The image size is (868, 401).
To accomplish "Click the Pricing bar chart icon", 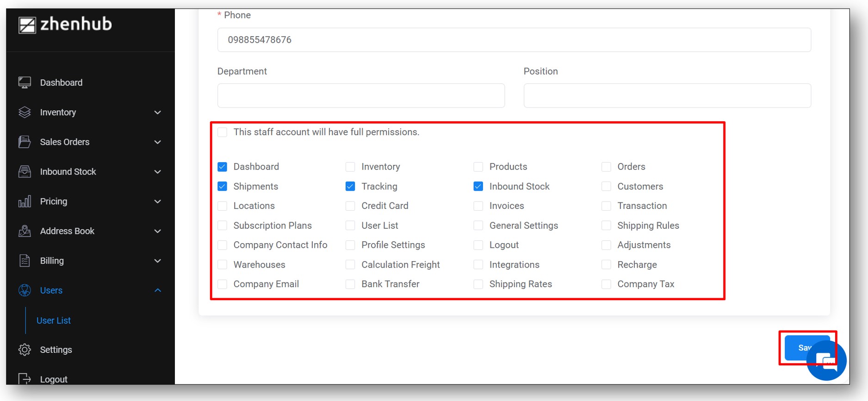I will (x=25, y=201).
